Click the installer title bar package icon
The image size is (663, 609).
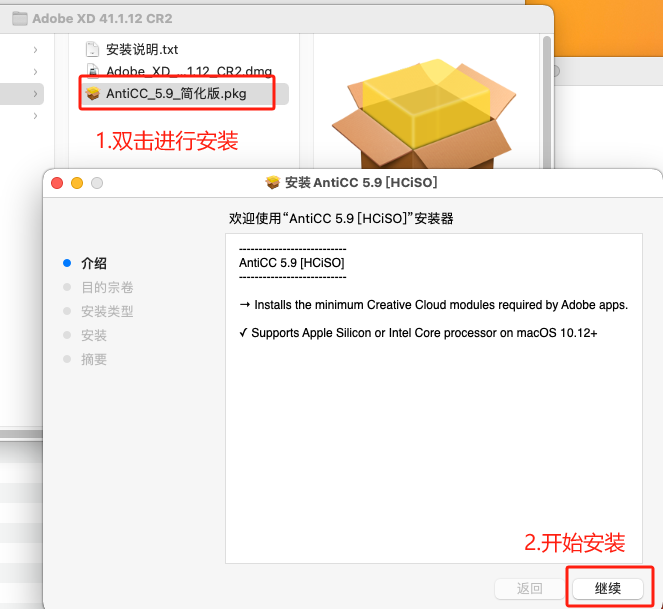(273, 183)
